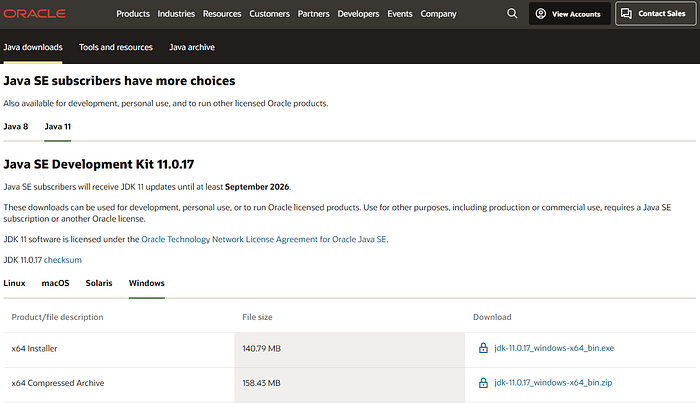Click the 'September 2026' bold text
This screenshot has width=700, height=403.
coord(257,187)
